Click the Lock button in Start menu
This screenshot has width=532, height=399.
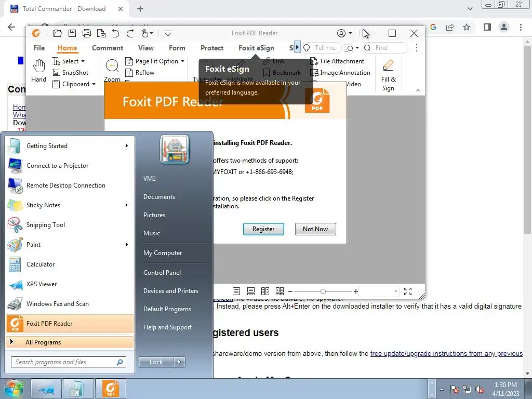click(156, 362)
